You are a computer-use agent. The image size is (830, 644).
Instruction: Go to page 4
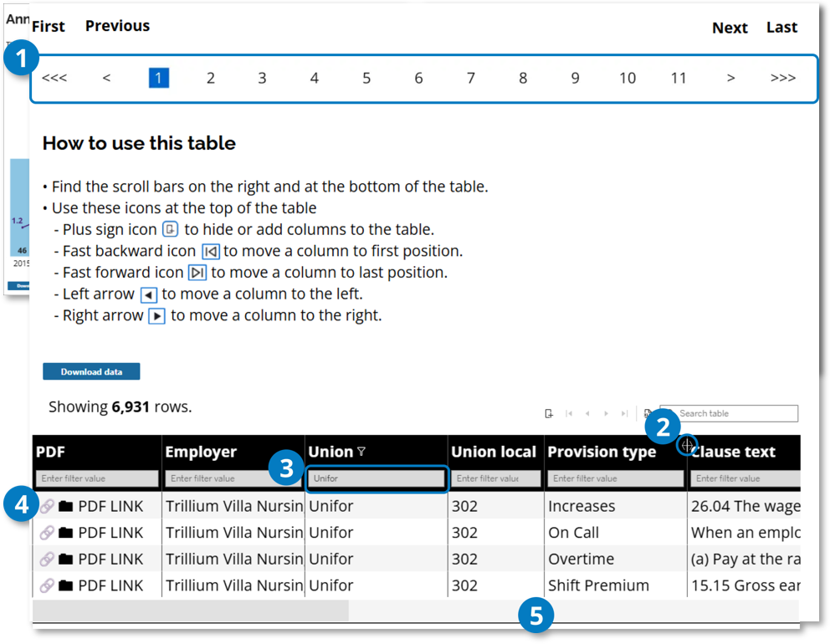[x=315, y=79]
